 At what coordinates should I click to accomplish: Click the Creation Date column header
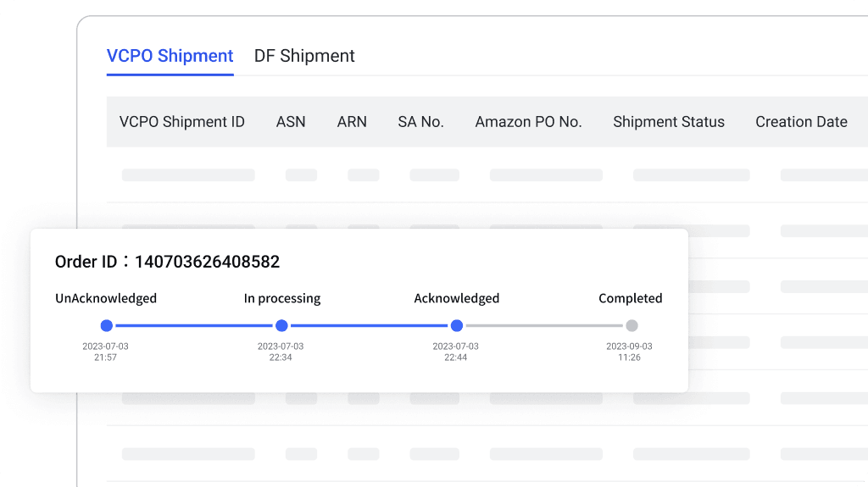coord(801,122)
